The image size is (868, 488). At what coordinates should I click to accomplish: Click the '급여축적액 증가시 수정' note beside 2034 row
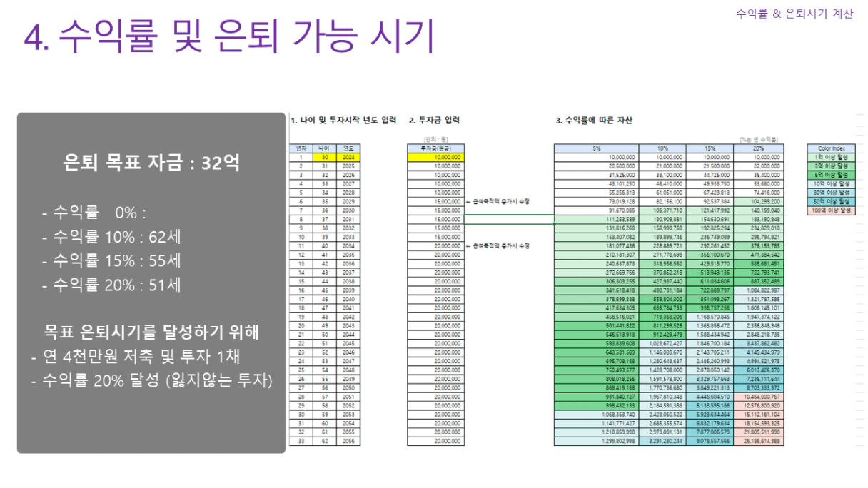pyautogui.click(x=497, y=246)
